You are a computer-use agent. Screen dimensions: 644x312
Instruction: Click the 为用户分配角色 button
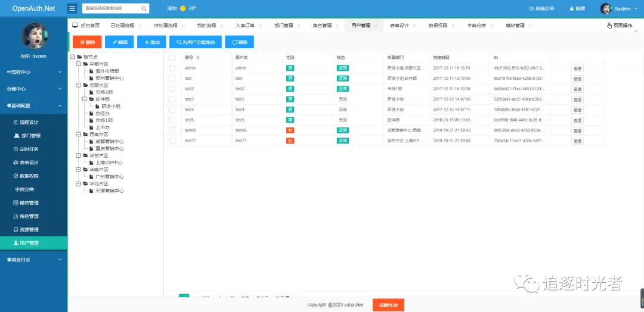(x=196, y=42)
